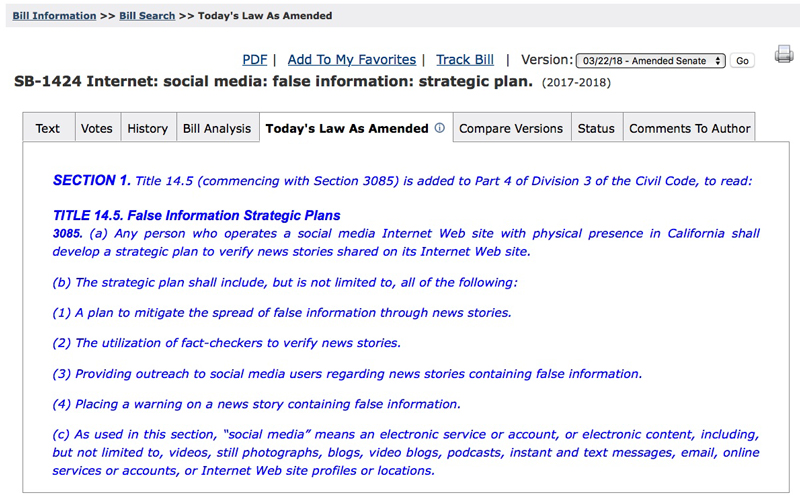The image size is (800, 498).
Task: Open the Version dropdown
Action: click(x=651, y=61)
